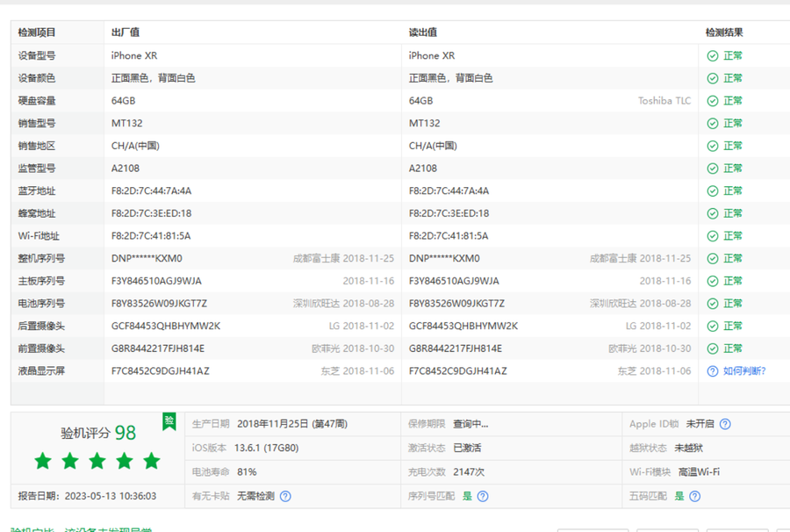This screenshot has width=790, height=532.
Task: Select CH/A(中国) in the 出厂值 column
Action: 135,146
